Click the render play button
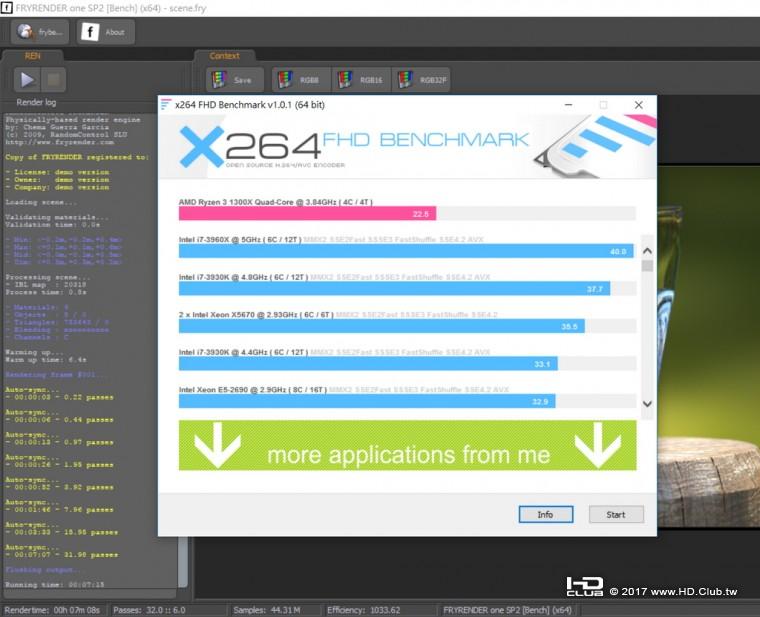 [x=27, y=80]
